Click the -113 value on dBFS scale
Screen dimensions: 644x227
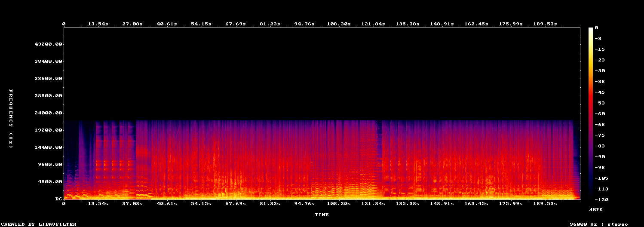pos(601,189)
